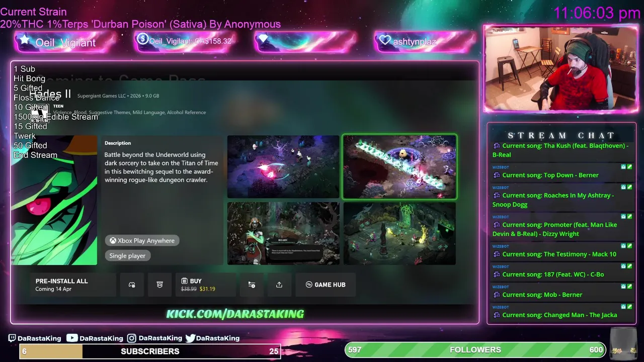Open the green-lit crossroads hub screenshot

399,233
